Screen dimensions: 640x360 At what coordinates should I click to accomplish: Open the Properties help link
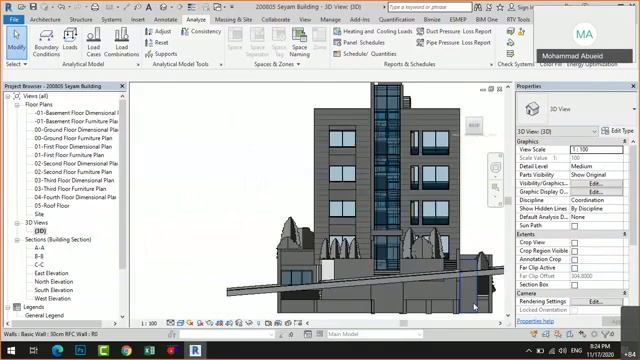pos(535,321)
